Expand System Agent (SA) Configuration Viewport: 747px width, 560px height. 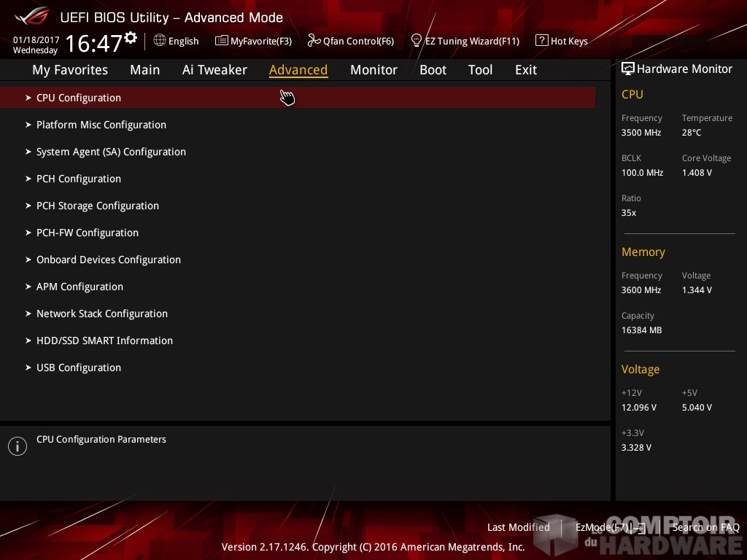click(111, 152)
